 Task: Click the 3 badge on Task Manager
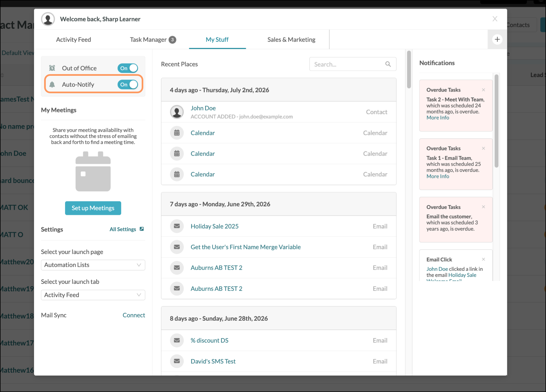(x=172, y=40)
